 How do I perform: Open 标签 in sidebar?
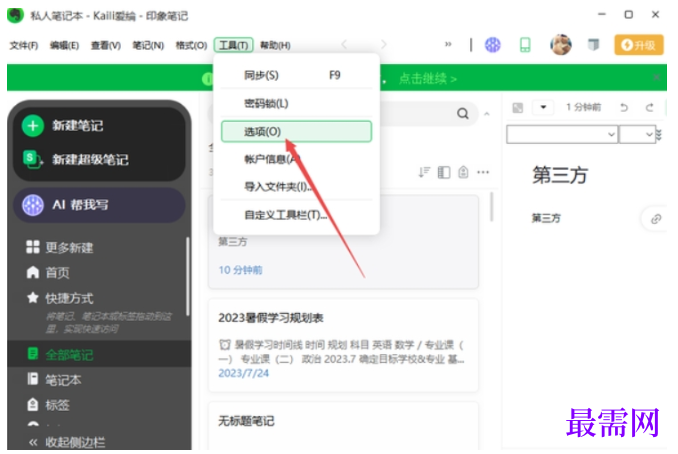(x=48, y=405)
